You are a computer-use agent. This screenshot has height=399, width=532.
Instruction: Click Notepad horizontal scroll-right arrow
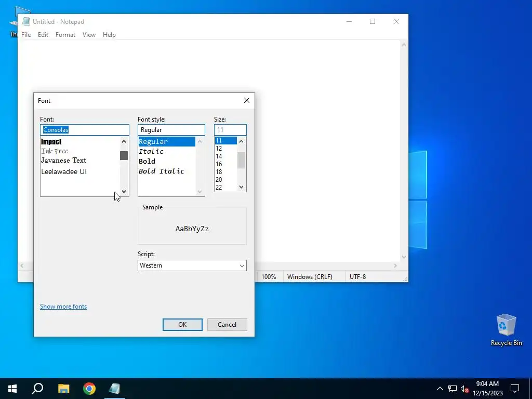click(395, 265)
